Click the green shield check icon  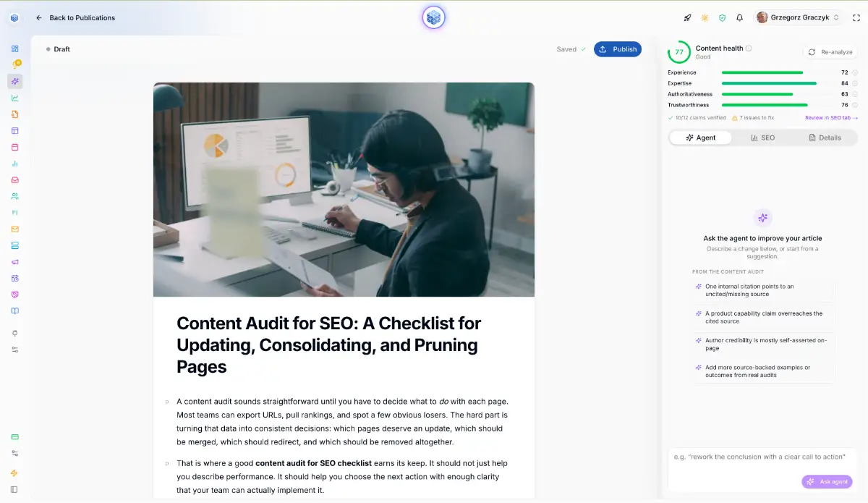click(722, 17)
